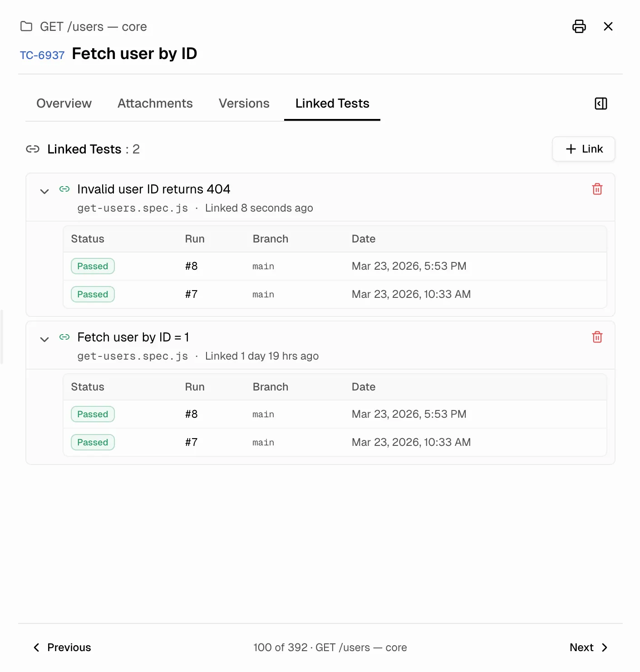
Task: Click the Passed badge for run #8
Action: [93, 266]
